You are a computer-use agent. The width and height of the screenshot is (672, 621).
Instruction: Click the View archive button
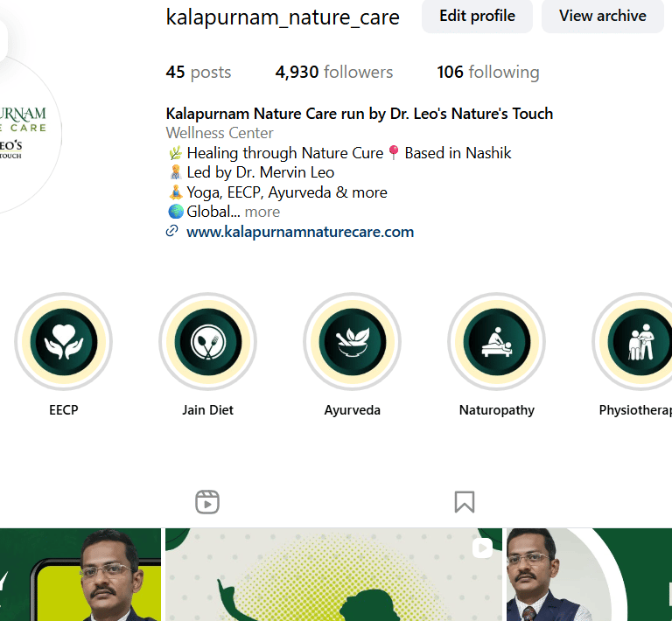603,16
